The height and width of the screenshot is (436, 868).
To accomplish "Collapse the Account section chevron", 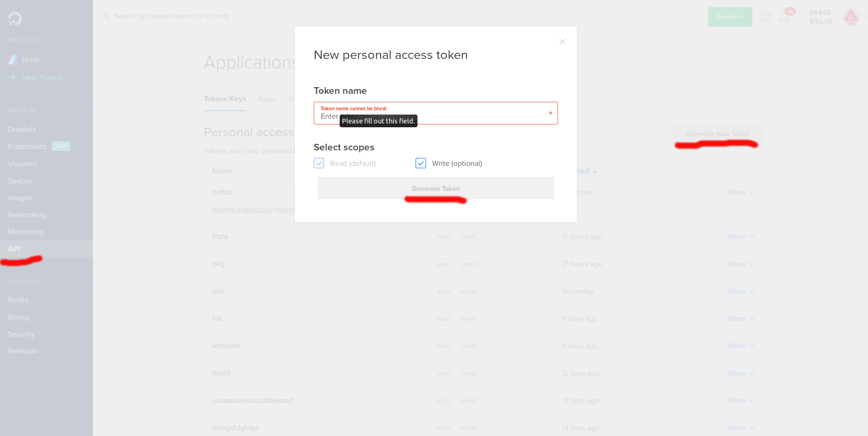I will [81, 281].
